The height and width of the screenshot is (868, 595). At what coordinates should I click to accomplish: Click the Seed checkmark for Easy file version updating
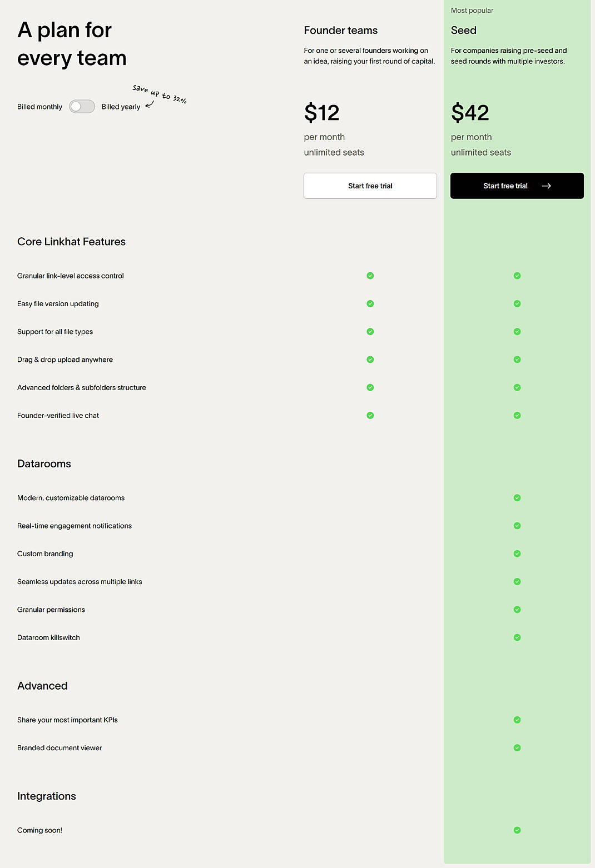517,303
